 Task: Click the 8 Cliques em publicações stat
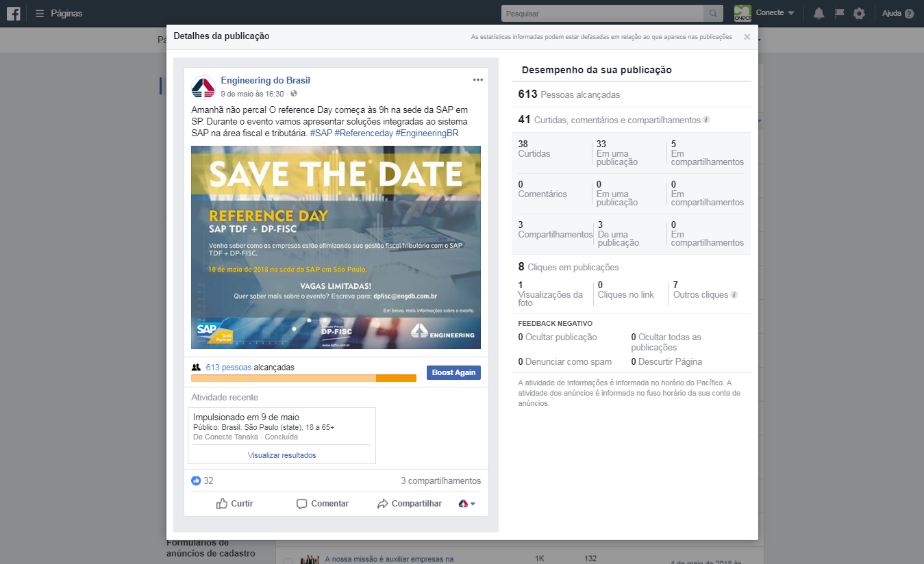coord(569,267)
